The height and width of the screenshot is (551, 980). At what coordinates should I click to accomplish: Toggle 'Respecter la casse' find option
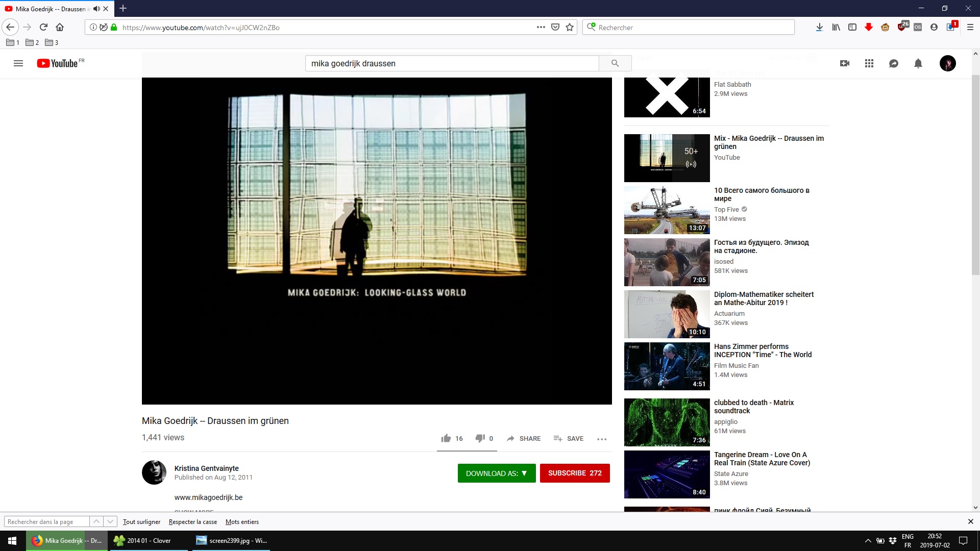pos(192,522)
